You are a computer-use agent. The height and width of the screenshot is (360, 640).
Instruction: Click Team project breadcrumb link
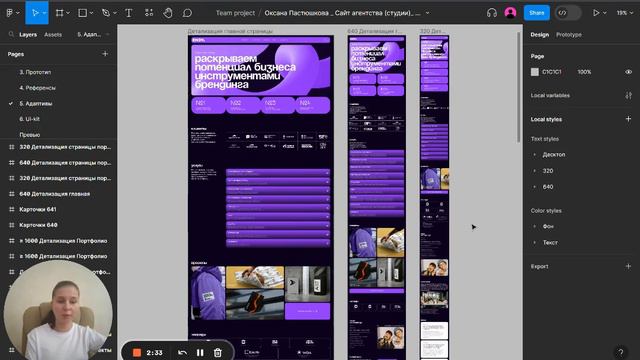235,13
